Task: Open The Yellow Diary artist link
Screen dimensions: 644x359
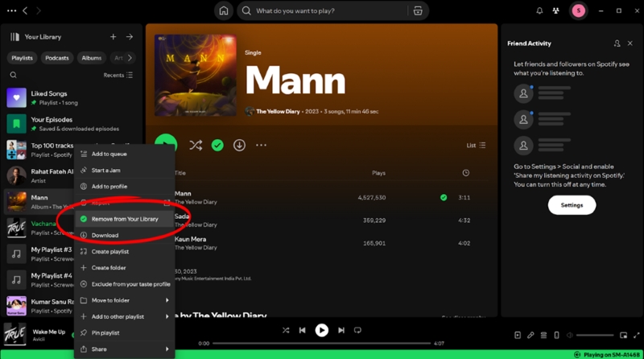Action: pos(278,111)
